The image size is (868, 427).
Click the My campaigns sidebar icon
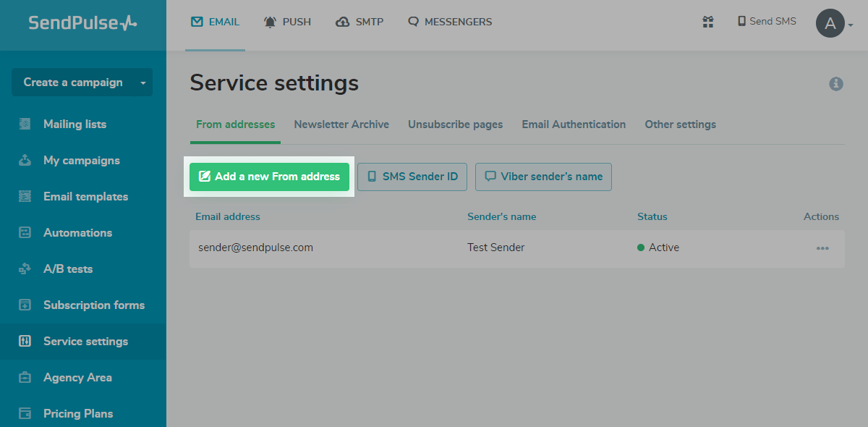point(25,160)
